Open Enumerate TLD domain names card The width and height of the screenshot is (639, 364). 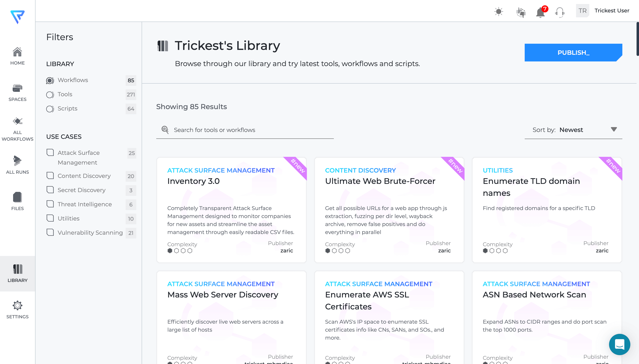point(547,210)
